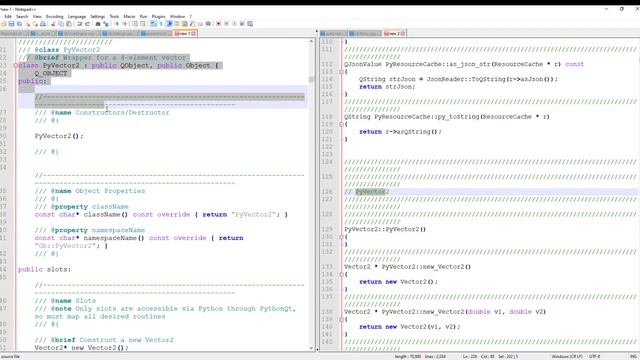Toggle the Document Map panel icon
The height and width of the screenshot is (360, 640).
185,24
